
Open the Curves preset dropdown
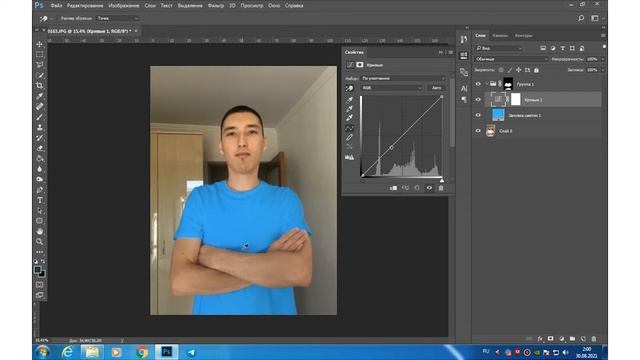tap(403, 78)
